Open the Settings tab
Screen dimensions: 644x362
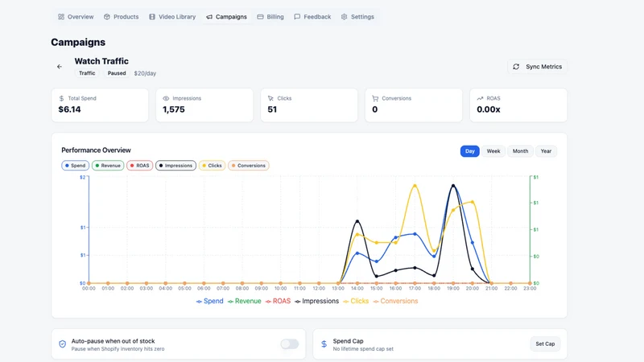[357, 17]
